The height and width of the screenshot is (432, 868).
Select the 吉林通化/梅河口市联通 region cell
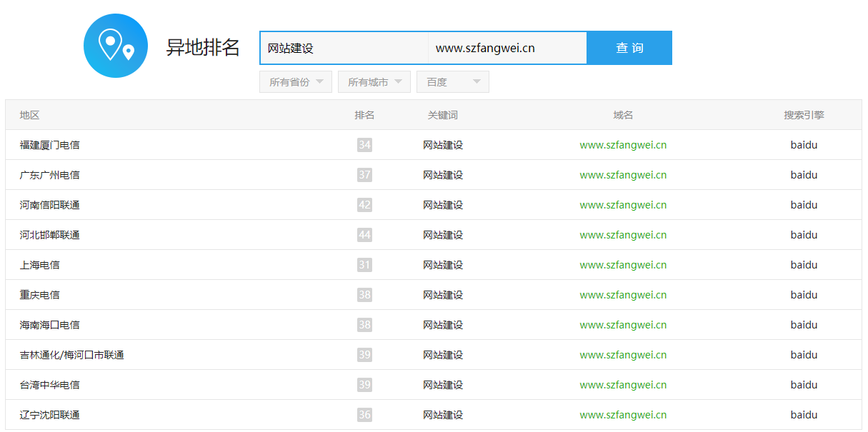(71, 355)
